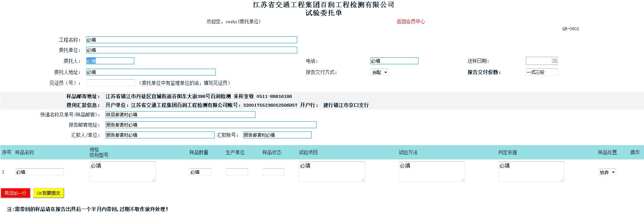The image size is (644, 224).
Task: Focus the 报告邮寄地址 text box
Action: tap(211, 125)
